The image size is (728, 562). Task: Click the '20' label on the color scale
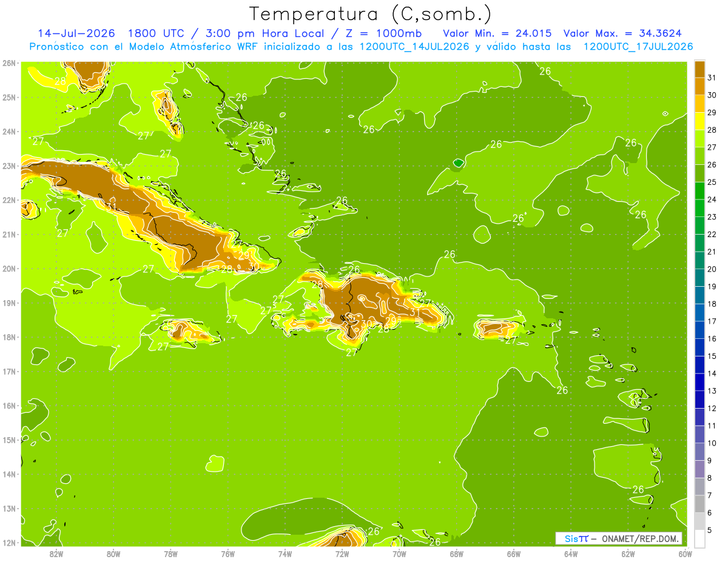(712, 269)
